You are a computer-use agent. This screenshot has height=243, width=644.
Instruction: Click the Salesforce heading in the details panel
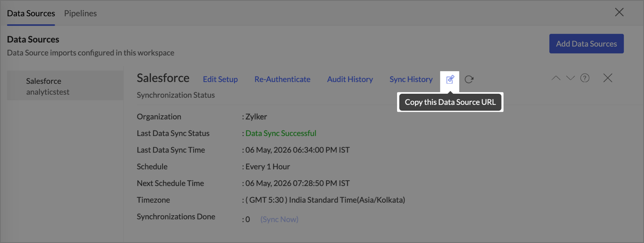[163, 78]
